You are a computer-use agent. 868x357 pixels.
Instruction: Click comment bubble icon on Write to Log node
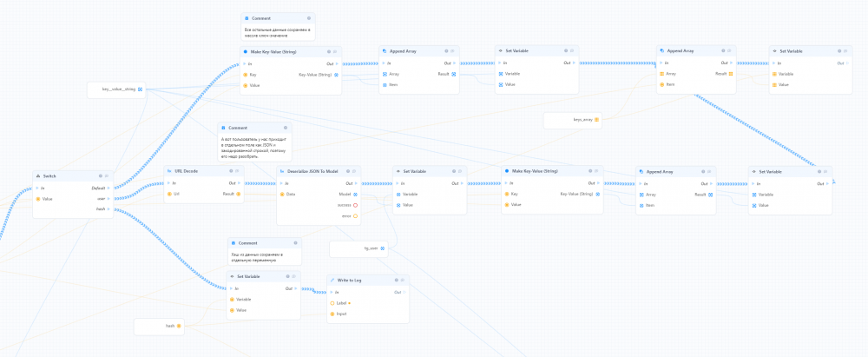tap(403, 280)
